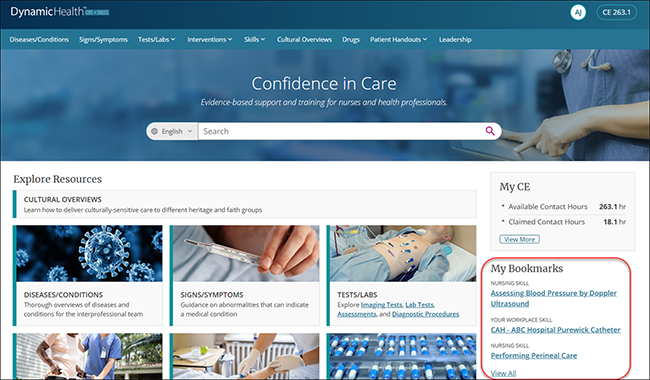Open the Signs/Symptoms card with thermometer image
The height and width of the screenshot is (380, 650).
point(245,276)
